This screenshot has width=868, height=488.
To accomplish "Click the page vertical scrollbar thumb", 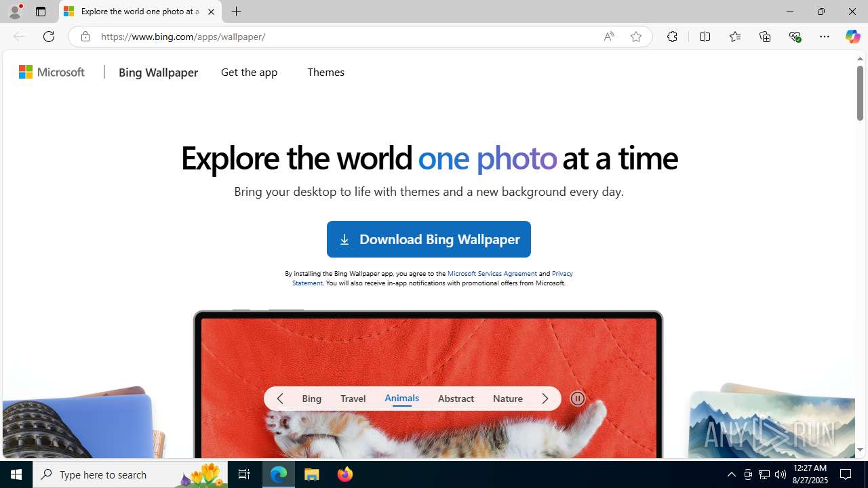I will (x=860, y=93).
